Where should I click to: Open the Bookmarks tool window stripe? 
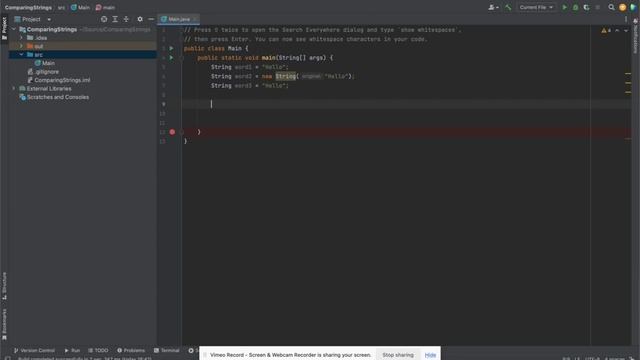point(4,324)
